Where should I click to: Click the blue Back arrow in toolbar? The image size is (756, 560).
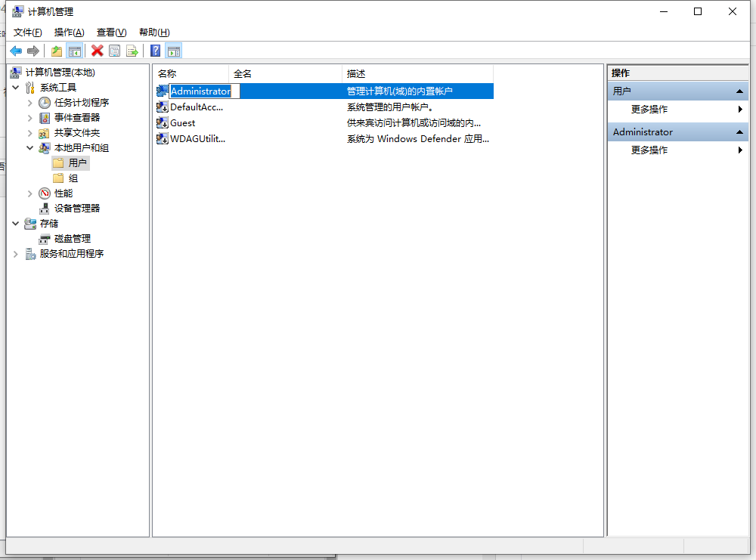(x=16, y=51)
